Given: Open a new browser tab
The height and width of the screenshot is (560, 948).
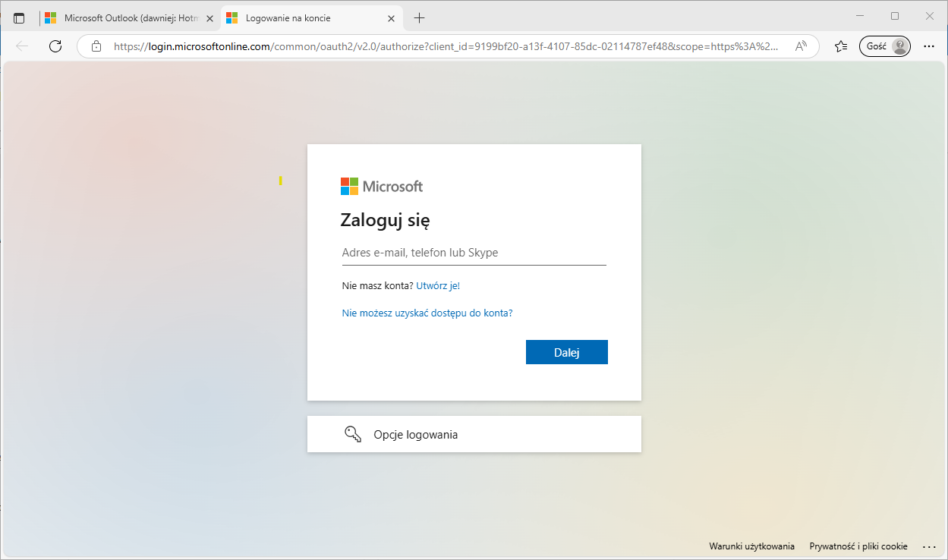Looking at the screenshot, I should click(x=420, y=18).
